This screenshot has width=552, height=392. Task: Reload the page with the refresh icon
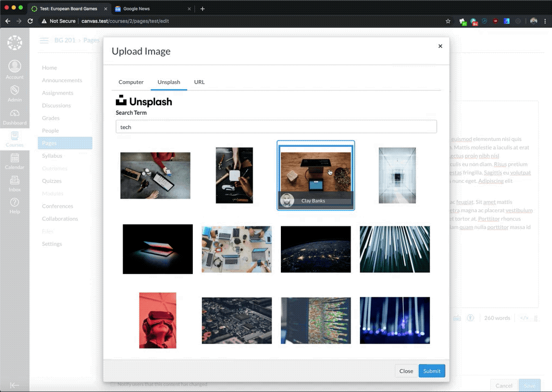30,21
